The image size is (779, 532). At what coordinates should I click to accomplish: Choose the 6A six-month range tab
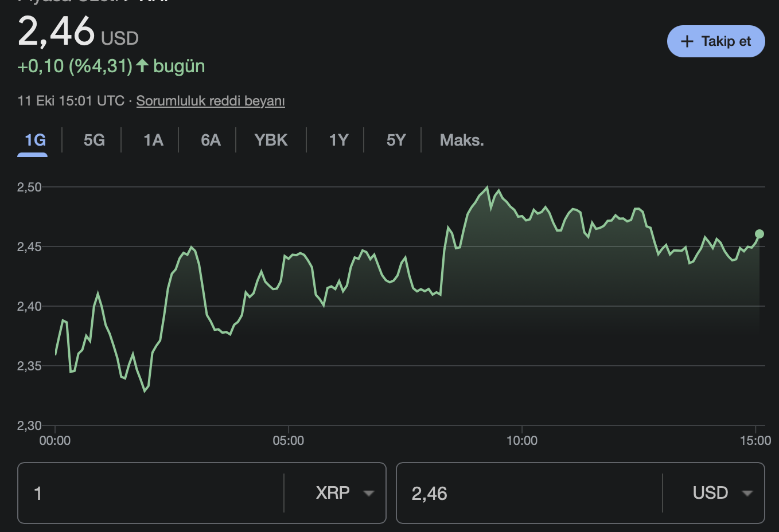coord(211,140)
